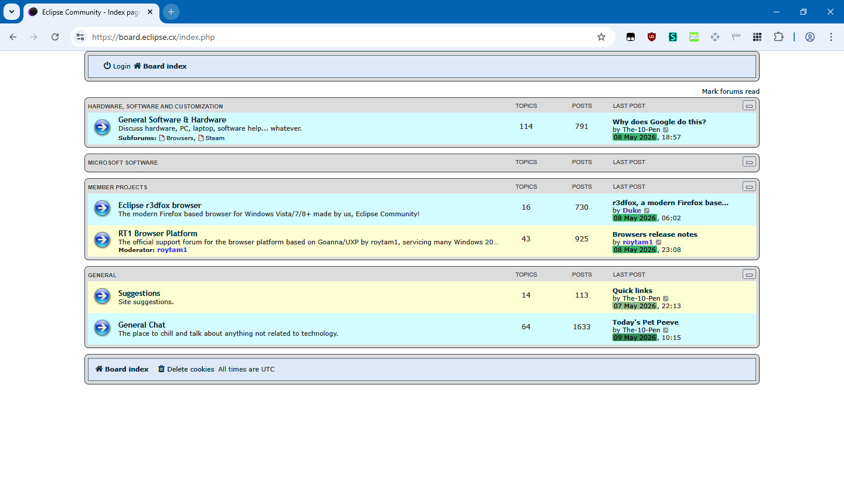Click the General Chat forum arrow icon
The image size is (844, 504).
(102, 328)
